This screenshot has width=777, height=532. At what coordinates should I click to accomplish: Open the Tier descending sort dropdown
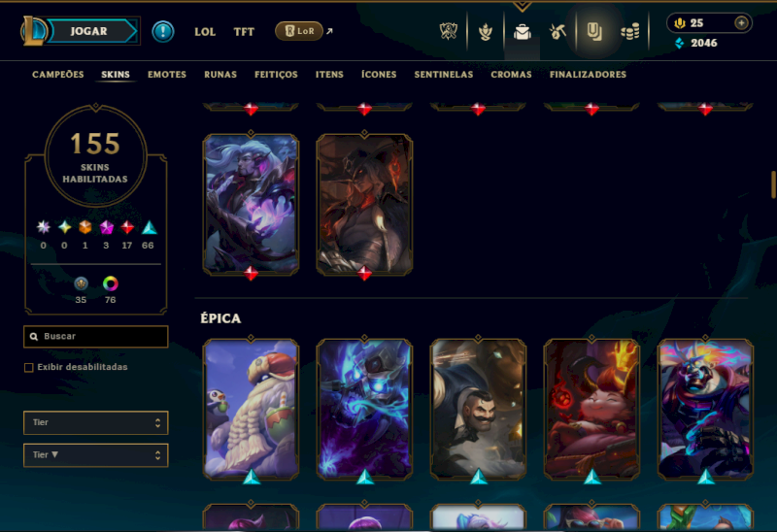coord(95,455)
